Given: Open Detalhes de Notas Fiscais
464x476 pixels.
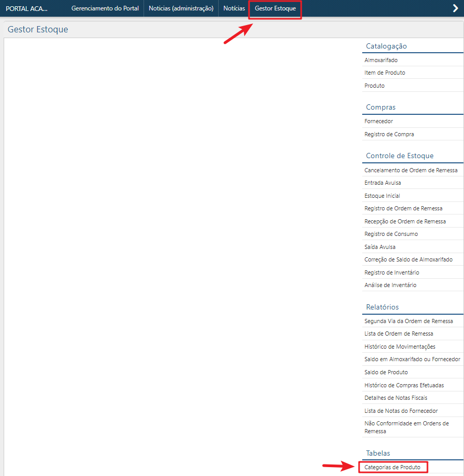Looking at the screenshot, I should click(x=396, y=398).
